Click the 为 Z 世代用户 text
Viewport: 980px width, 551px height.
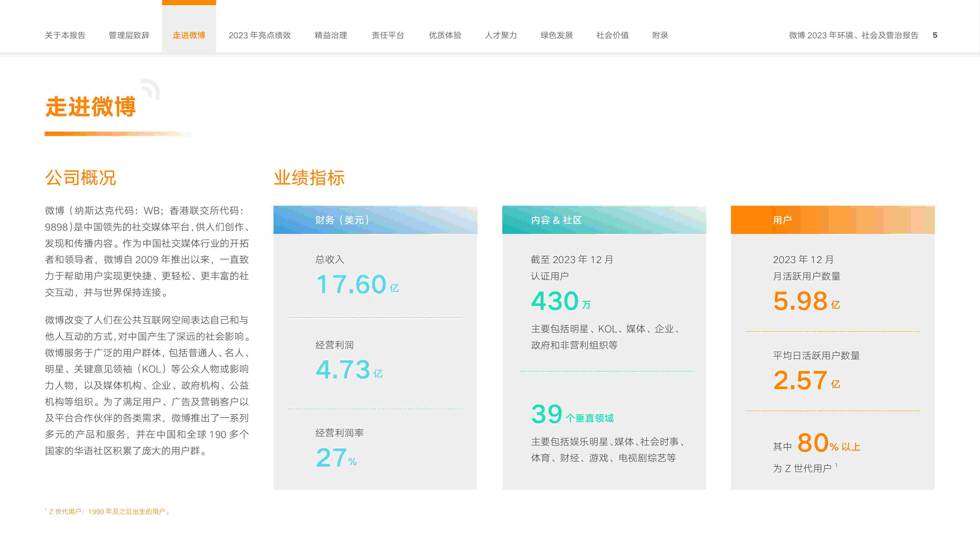tap(802, 468)
